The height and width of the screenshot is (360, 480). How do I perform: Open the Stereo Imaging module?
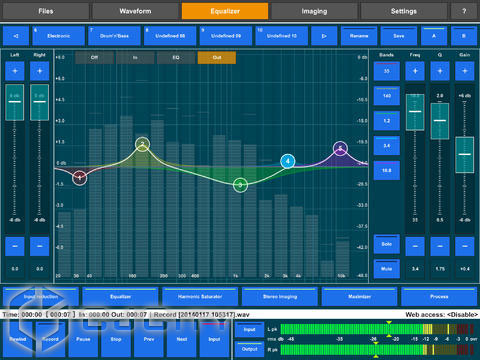(x=280, y=296)
